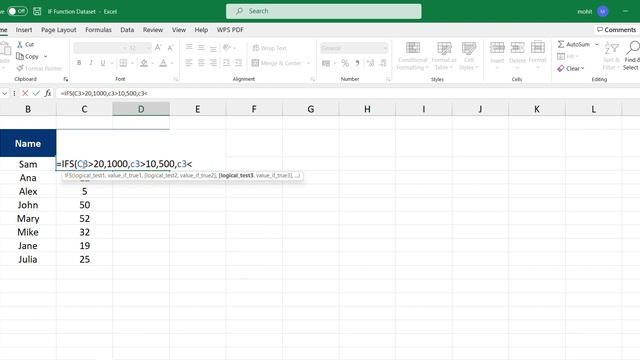Click Increase Font Size icon
This screenshot has width=640, height=360.
pos(158,48)
